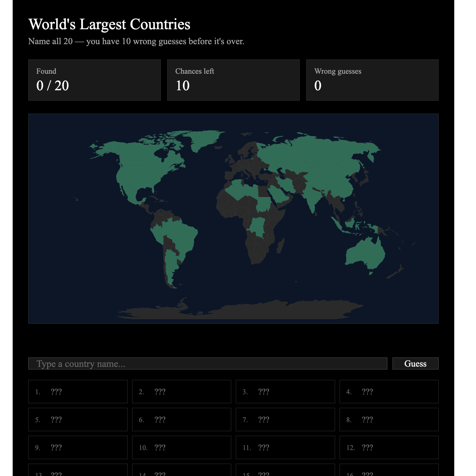Select answer slot number 4

tap(389, 392)
